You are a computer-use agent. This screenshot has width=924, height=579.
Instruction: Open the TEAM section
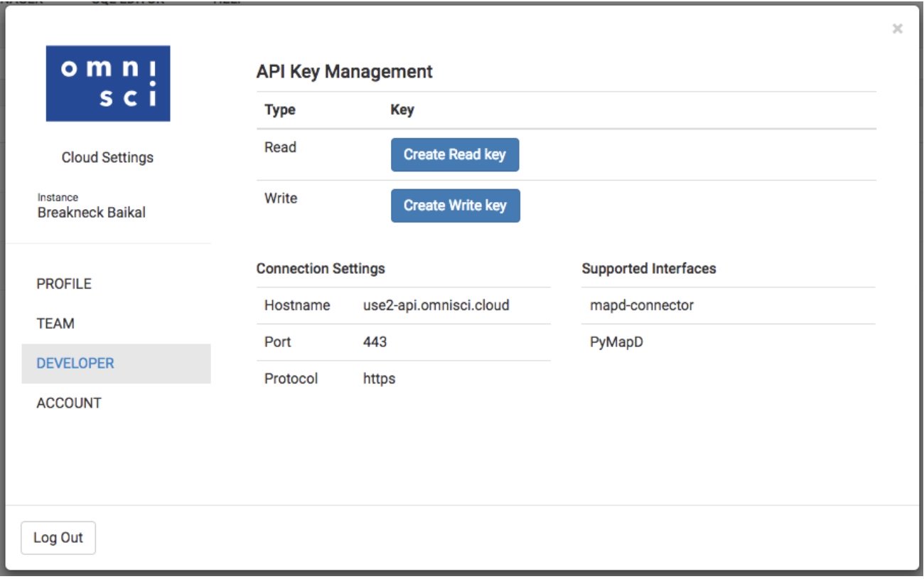click(55, 324)
